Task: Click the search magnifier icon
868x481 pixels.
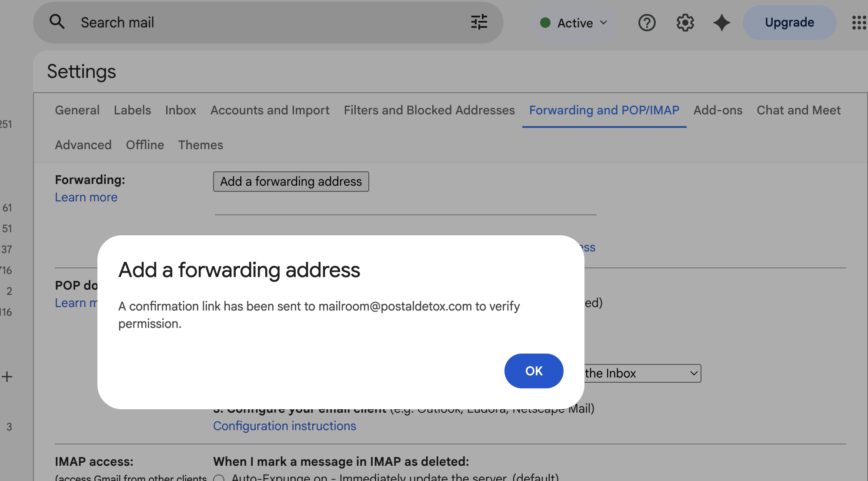Action: (x=57, y=22)
